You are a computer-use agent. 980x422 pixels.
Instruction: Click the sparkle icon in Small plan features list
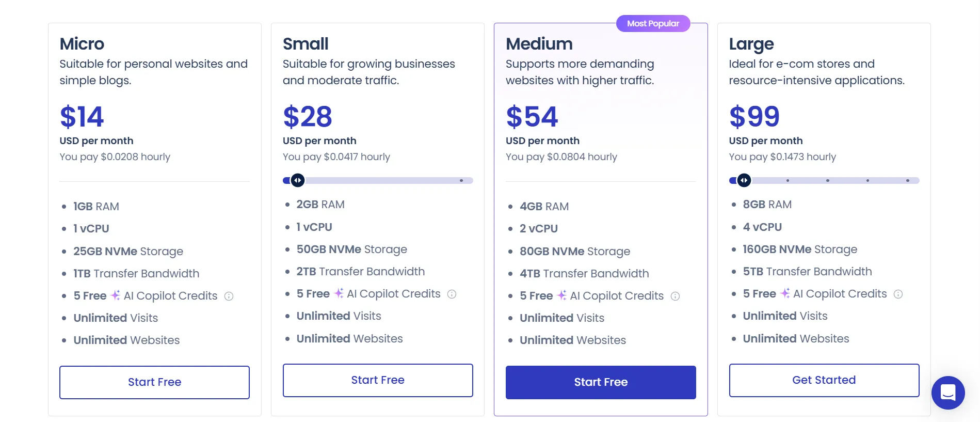click(x=338, y=293)
